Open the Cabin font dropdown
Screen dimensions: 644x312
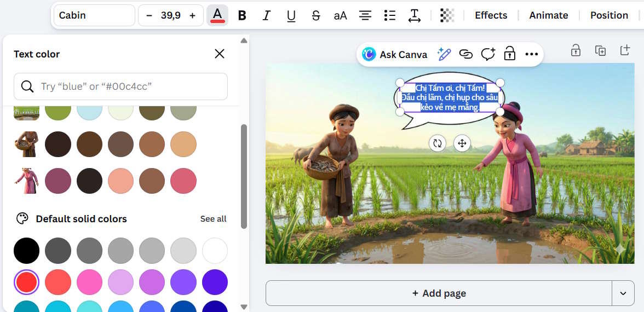[94, 15]
